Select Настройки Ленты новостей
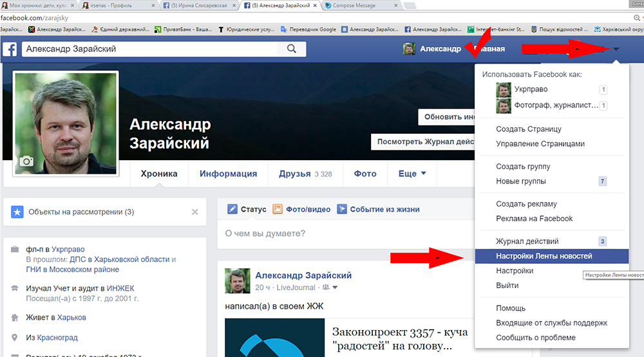This screenshot has height=357, width=644. point(552,256)
